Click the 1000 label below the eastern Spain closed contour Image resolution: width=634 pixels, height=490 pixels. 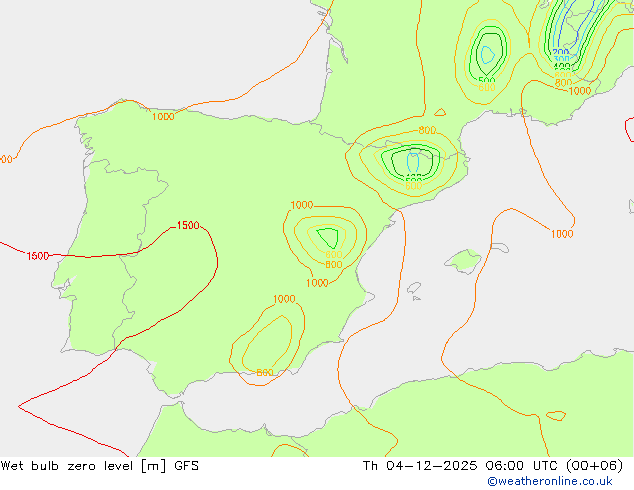tap(317, 283)
